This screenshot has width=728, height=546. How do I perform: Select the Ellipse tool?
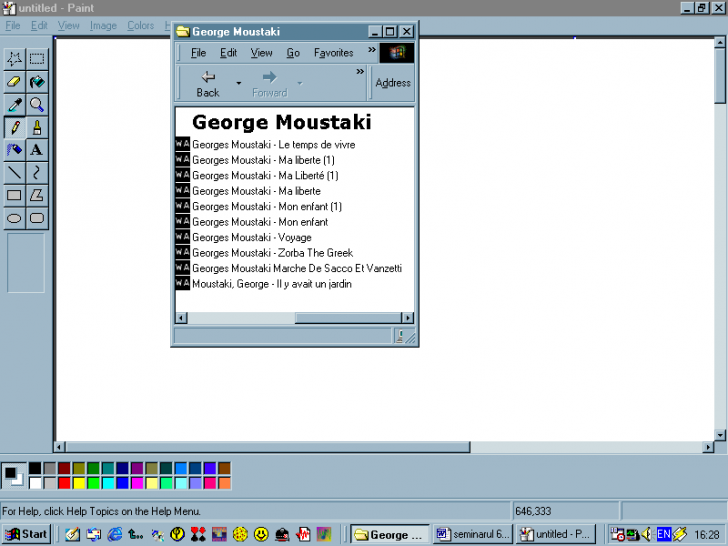pos(14,218)
